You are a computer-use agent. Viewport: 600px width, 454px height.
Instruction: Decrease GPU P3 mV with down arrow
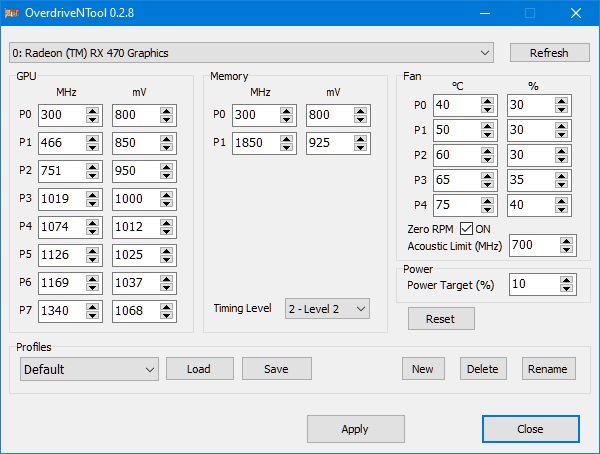pyautogui.click(x=166, y=203)
